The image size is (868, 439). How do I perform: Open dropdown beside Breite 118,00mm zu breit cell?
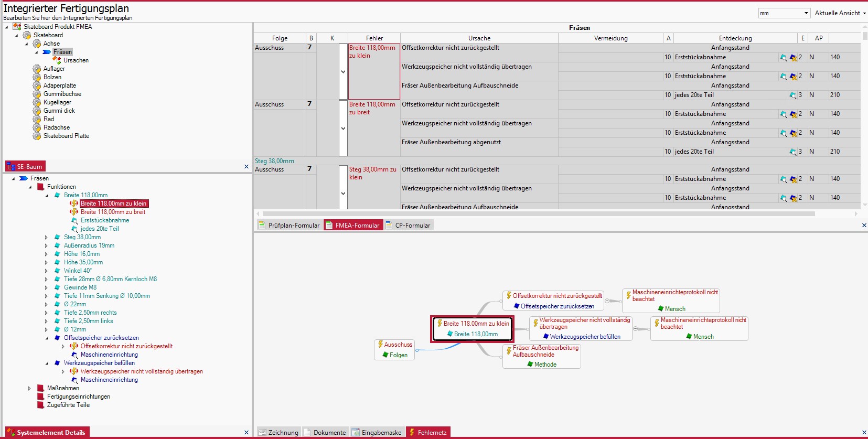(343, 129)
